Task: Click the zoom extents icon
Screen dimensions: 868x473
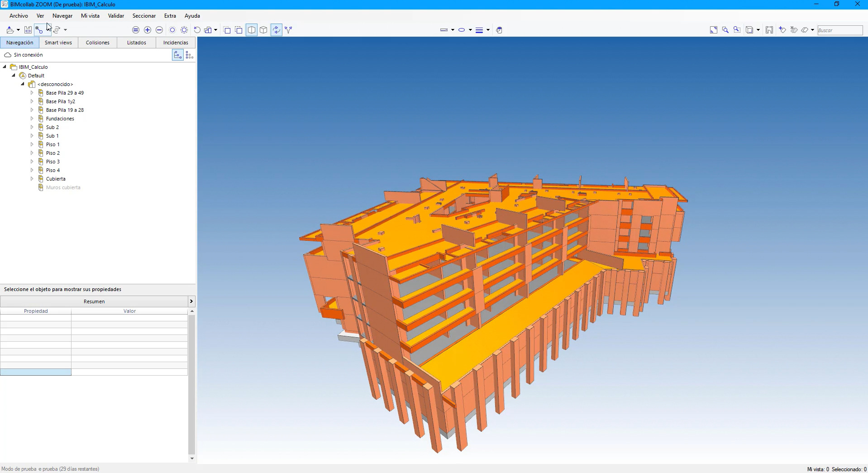Action: 714,30
